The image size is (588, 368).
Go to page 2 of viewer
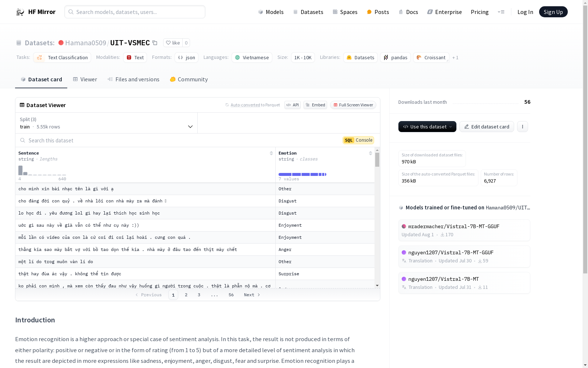pyautogui.click(x=186, y=295)
